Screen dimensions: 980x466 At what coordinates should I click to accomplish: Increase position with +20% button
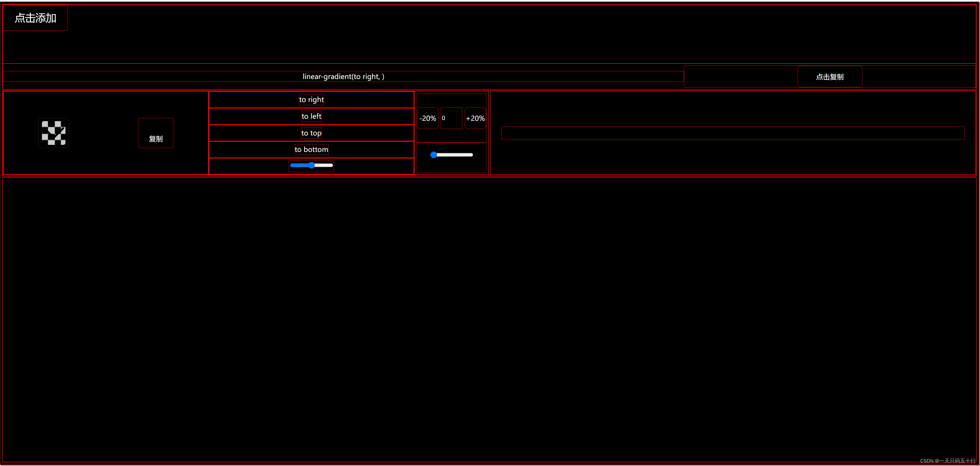(475, 118)
